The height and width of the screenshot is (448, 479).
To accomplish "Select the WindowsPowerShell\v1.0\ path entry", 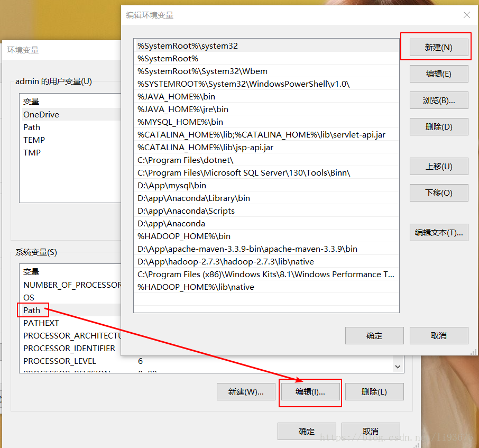I will point(266,84).
